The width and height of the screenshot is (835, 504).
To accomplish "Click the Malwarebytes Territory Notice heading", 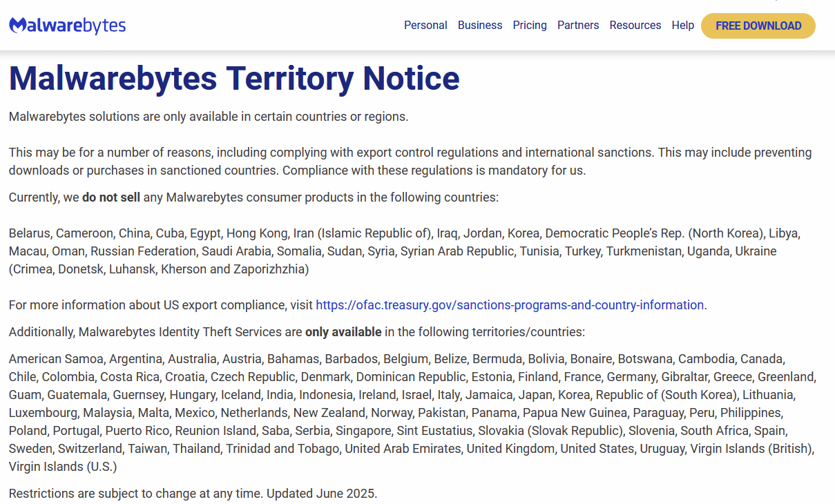I will 234,78.
